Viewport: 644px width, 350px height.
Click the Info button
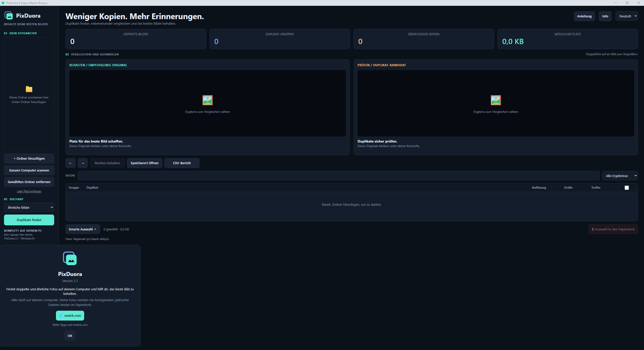tap(605, 16)
